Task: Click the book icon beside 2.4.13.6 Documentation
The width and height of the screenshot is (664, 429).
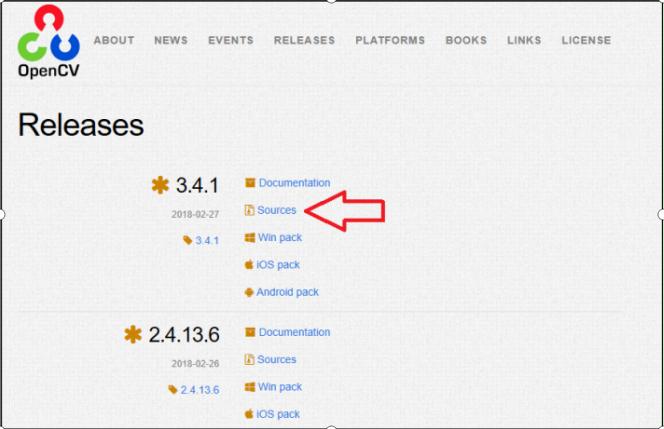Action: click(x=250, y=332)
